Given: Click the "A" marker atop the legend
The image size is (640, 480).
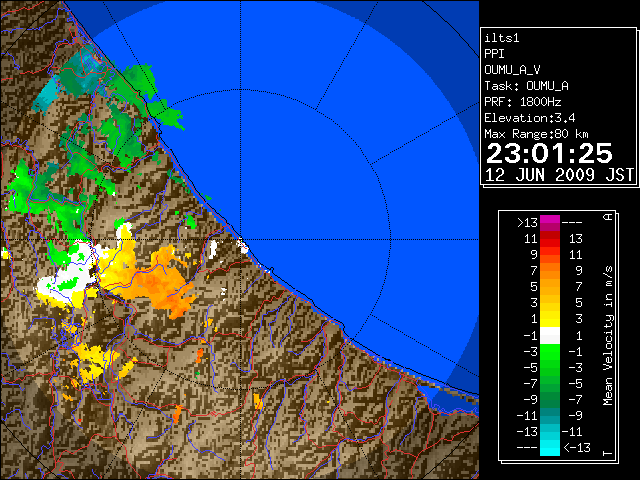Looking at the screenshot, I should pos(609,217).
